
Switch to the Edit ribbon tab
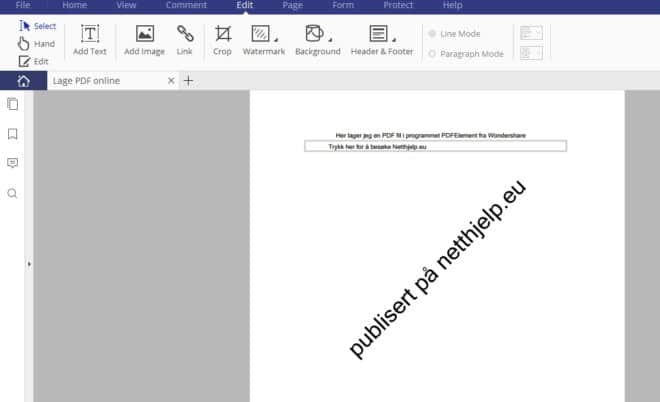click(245, 5)
